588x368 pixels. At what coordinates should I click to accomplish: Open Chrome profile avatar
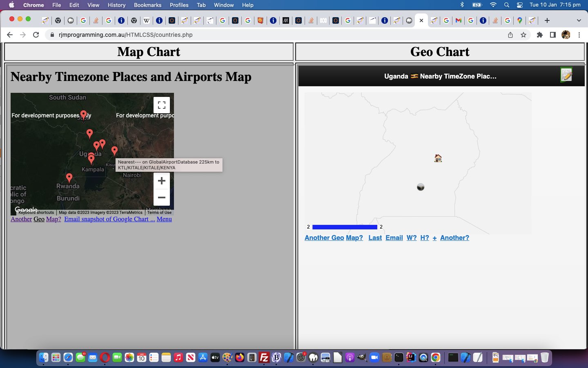(x=566, y=35)
